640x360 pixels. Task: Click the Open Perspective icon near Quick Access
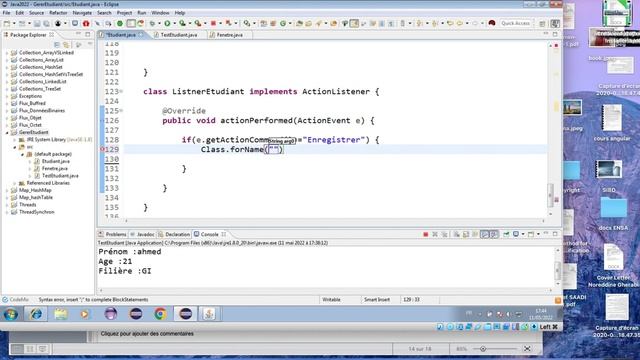(542, 24)
